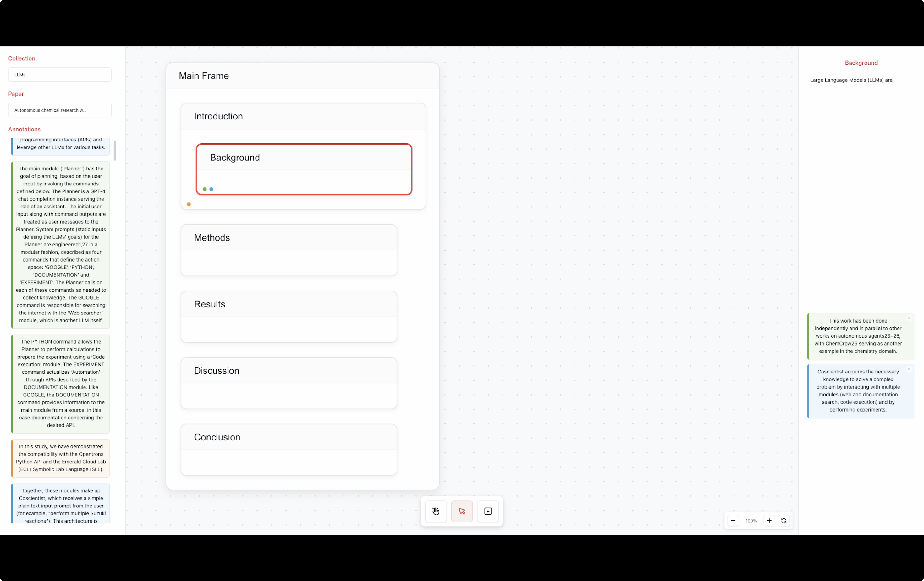Remove the ChemCrow annotation with its x
924x581 pixels.
(x=909, y=318)
